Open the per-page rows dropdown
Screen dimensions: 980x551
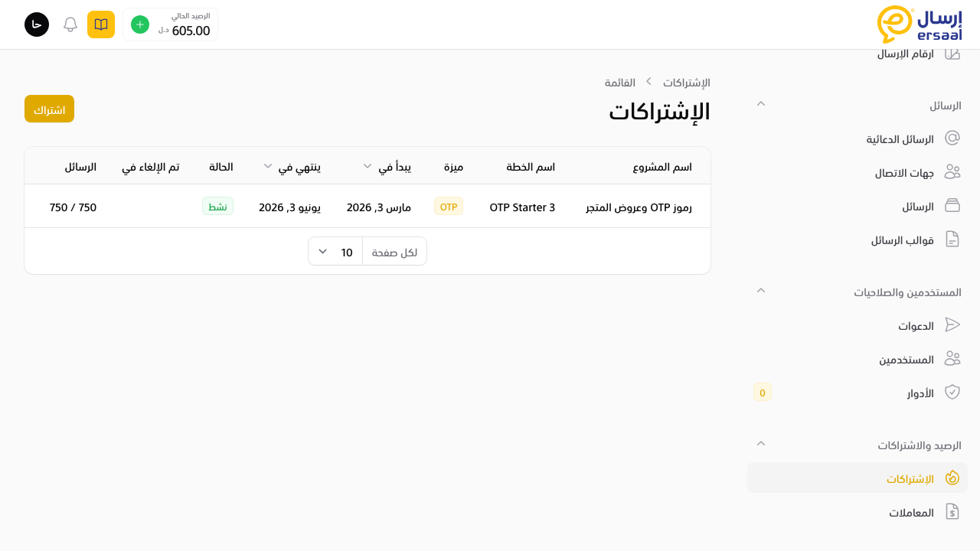click(x=335, y=252)
